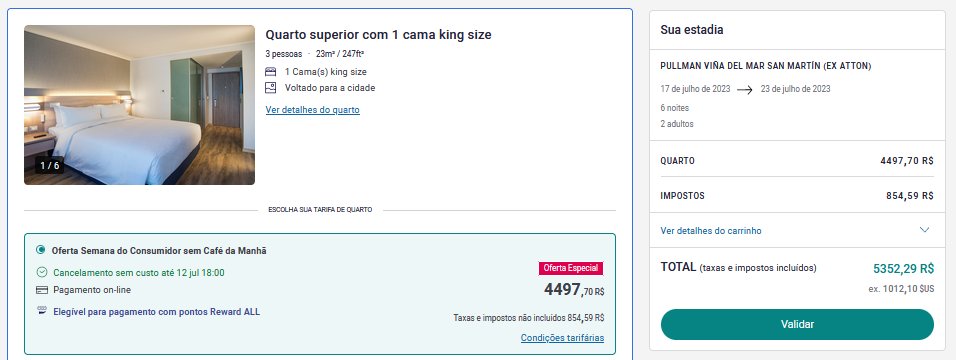This screenshot has width=956, height=360.
Task: Click the Pullman Viña del Mar hotel name
Action: [x=766, y=66]
